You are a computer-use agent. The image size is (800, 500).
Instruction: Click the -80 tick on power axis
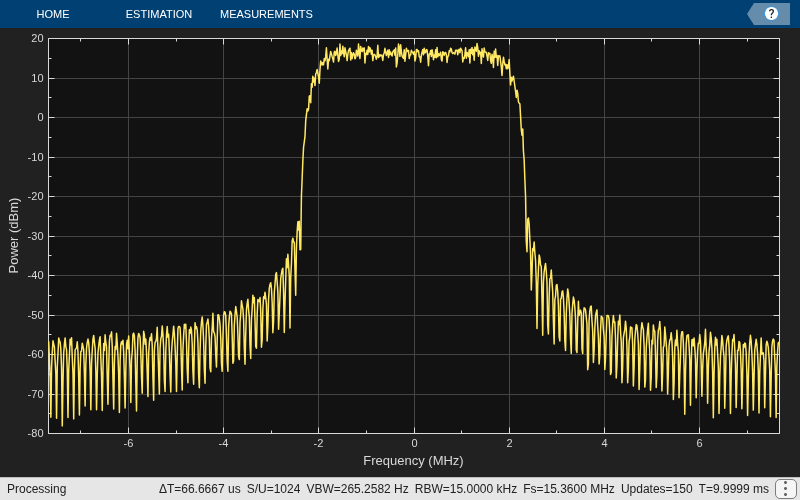point(36,433)
